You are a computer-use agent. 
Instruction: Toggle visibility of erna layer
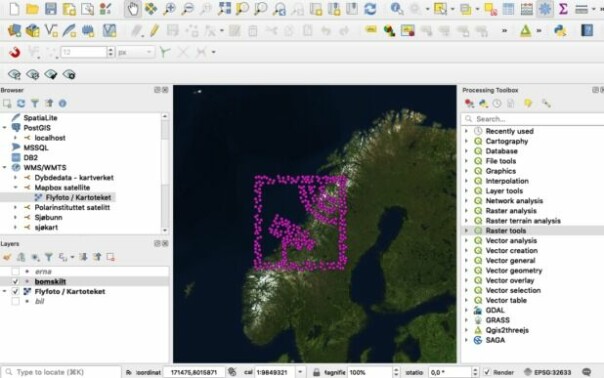[15, 271]
